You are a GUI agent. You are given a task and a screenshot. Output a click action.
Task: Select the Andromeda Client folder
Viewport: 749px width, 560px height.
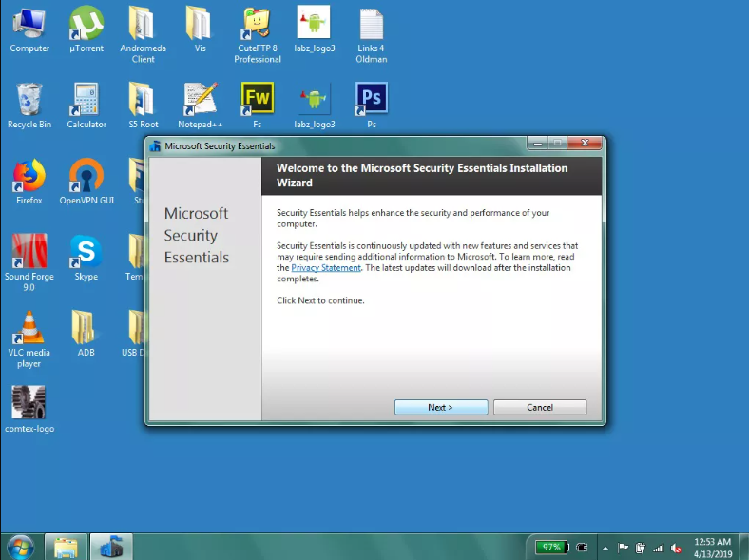point(143,35)
